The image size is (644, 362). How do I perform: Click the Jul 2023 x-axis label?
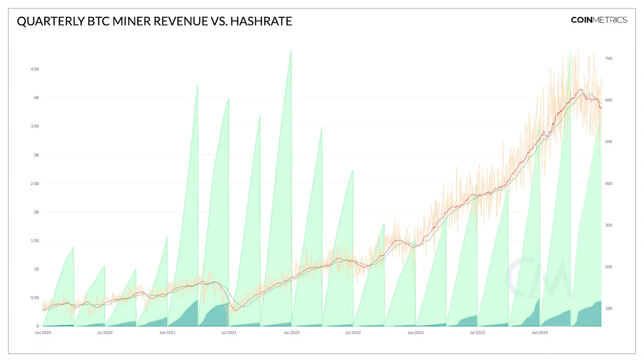477,332
